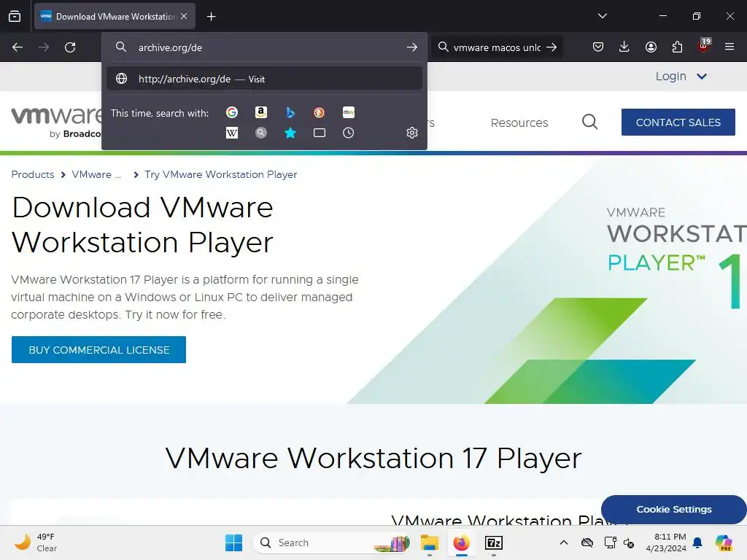747x560 pixels.
Task: Open Firefox application hamburger menu
Action: tap(729, 47)
